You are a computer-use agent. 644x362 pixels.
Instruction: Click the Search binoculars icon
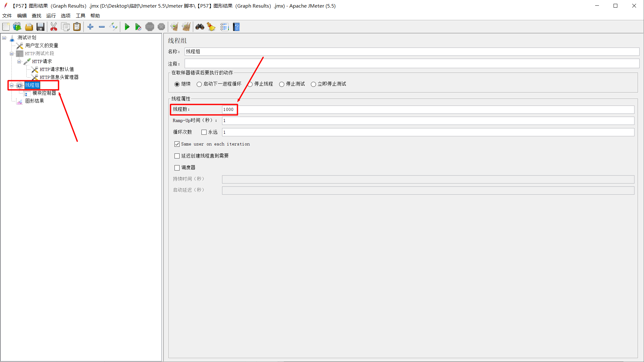click(200, 27)
